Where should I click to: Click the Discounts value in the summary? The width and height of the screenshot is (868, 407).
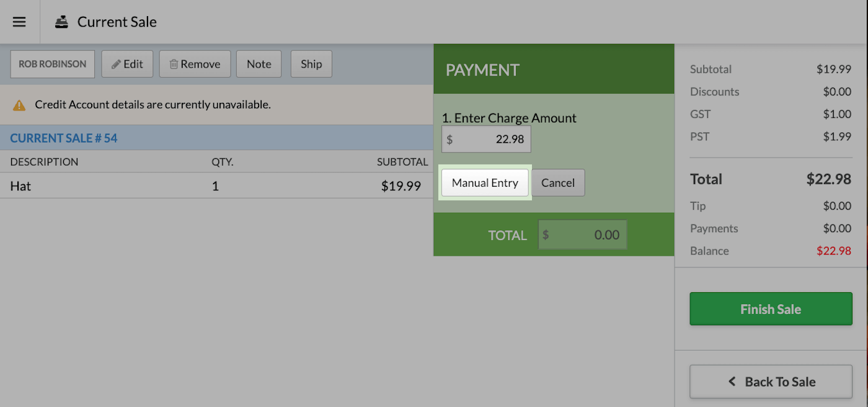pos(837,92)
